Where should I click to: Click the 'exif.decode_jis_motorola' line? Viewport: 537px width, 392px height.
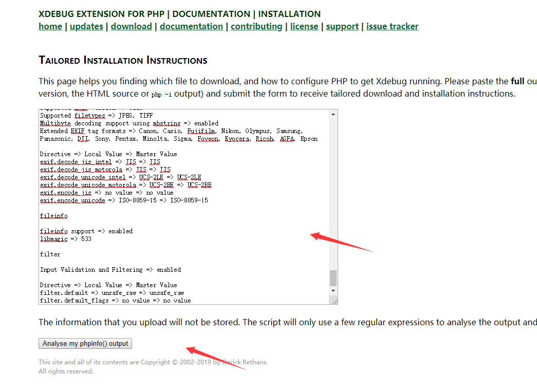coord(105,170)
